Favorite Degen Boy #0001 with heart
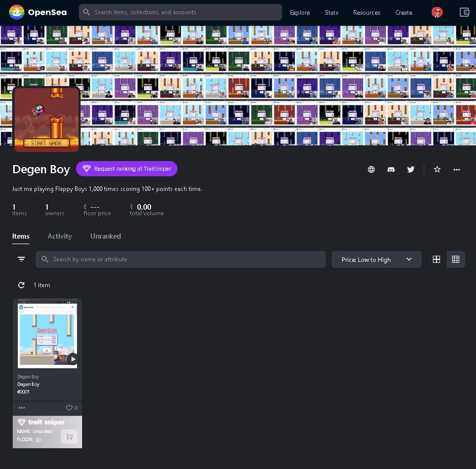 pos(69,408)
